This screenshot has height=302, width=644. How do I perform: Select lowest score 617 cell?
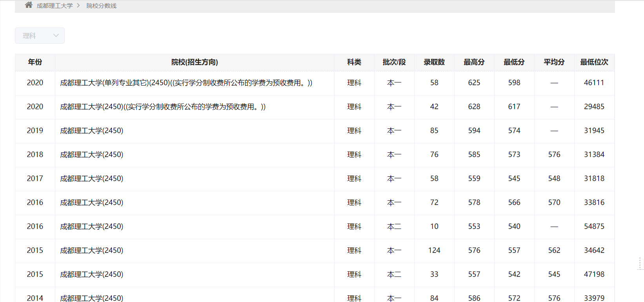[514, 107]
